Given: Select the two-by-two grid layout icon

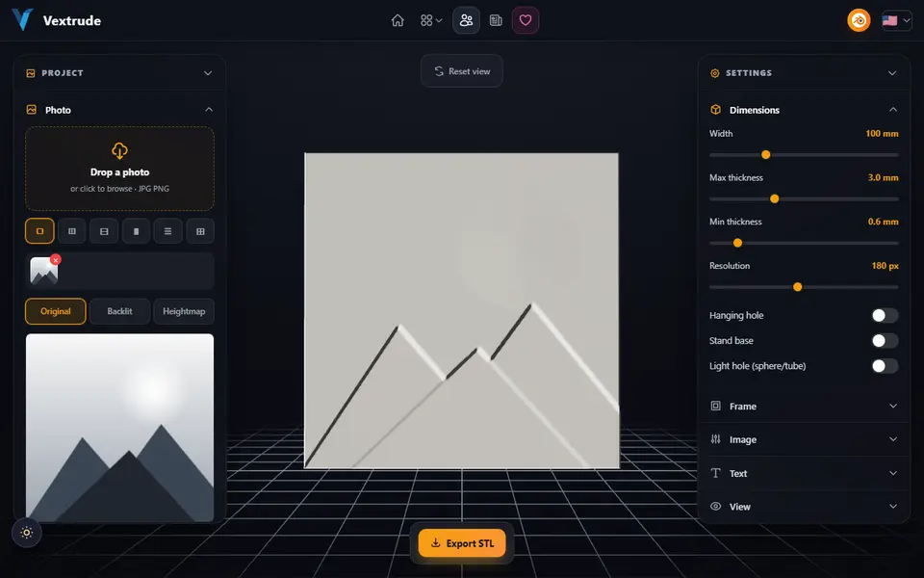Looking at the screenshot, I should click(200, 231).
